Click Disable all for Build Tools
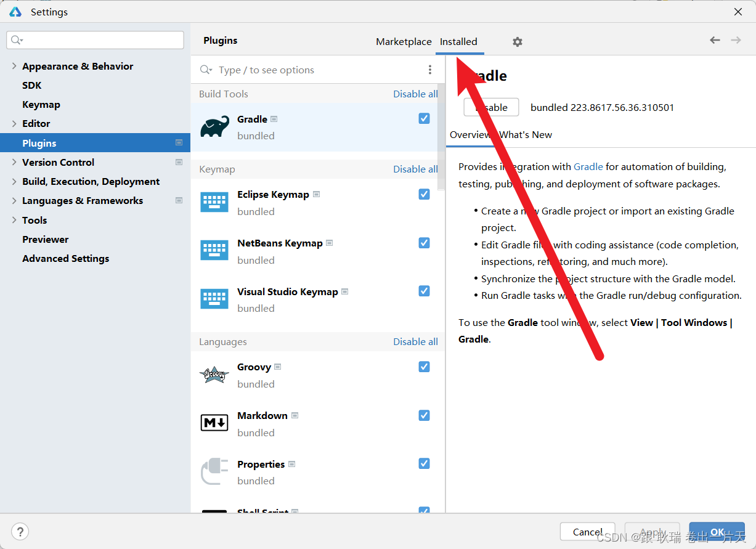This screenshot has height=549, width=756. point(416,94)
